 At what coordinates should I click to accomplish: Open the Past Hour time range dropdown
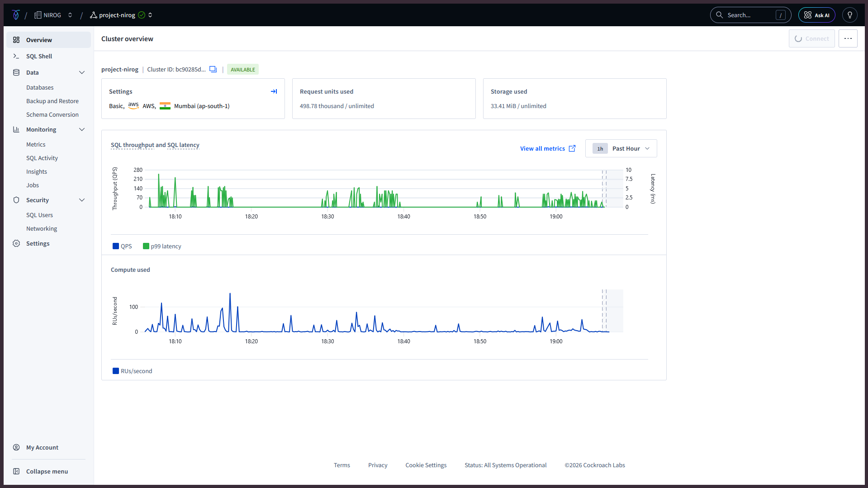pos(621,148)
